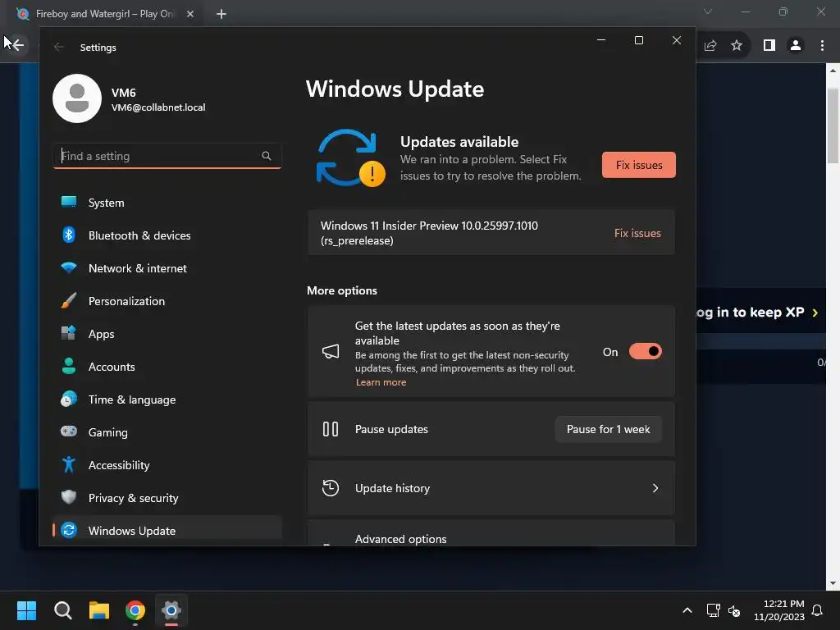Open a new Chrome tab
This screenshot has width=840, height=630.
coord(221,14)
